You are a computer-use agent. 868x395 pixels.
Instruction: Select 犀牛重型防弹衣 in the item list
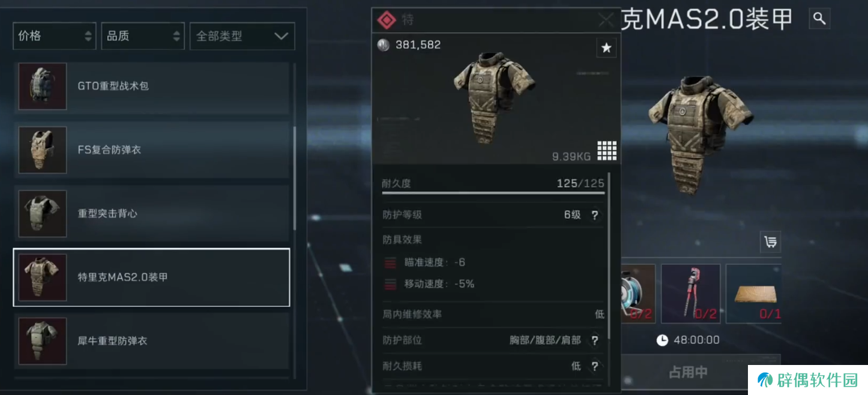[x=151, y=341]
